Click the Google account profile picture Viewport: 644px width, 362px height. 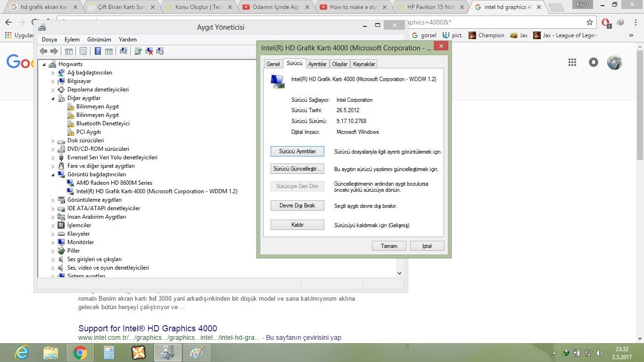[615, 62]
